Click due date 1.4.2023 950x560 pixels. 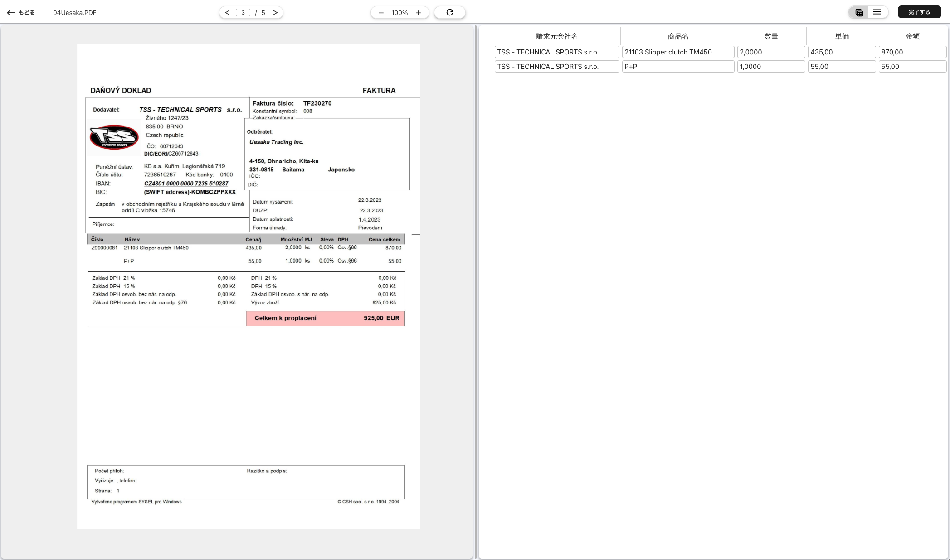(369, 219)
